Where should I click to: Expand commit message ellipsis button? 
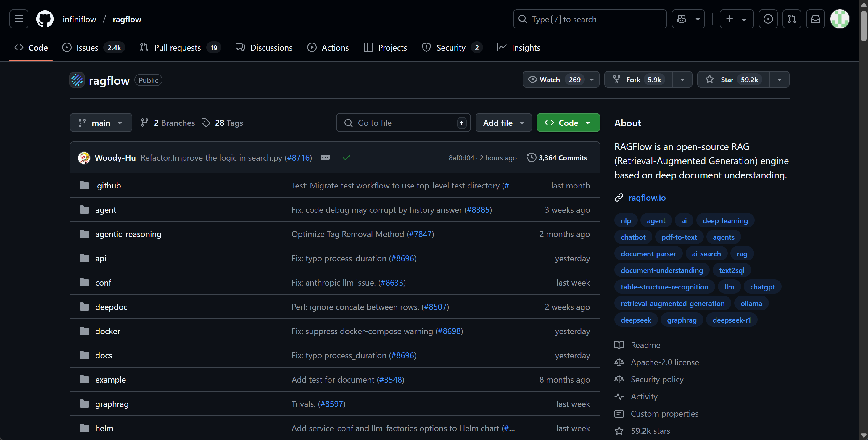[325, 158]
